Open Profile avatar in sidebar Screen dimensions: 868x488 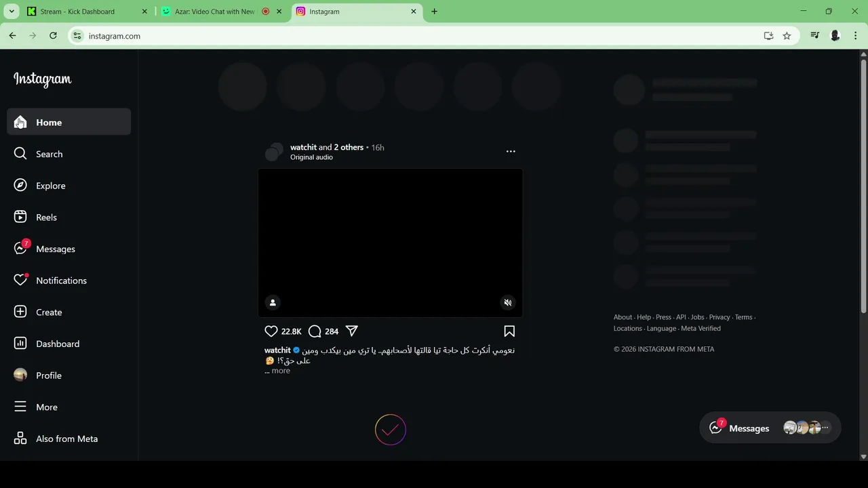click(20, 375)
